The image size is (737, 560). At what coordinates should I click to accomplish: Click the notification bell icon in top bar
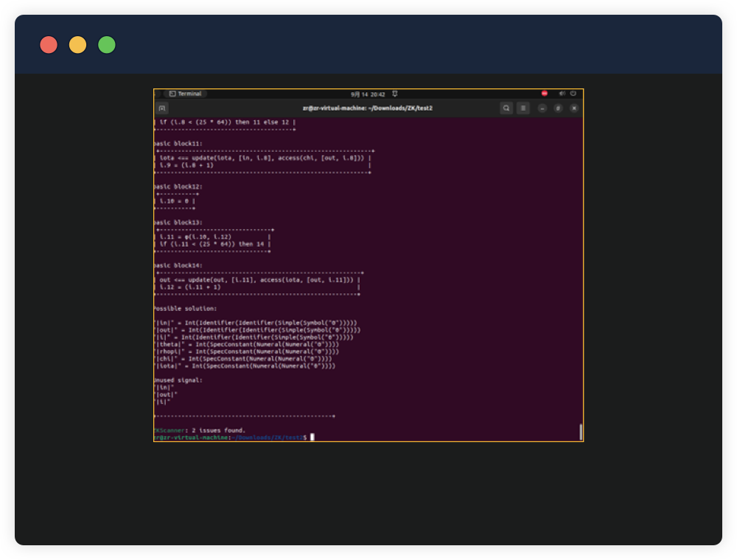tap(395, 94)
